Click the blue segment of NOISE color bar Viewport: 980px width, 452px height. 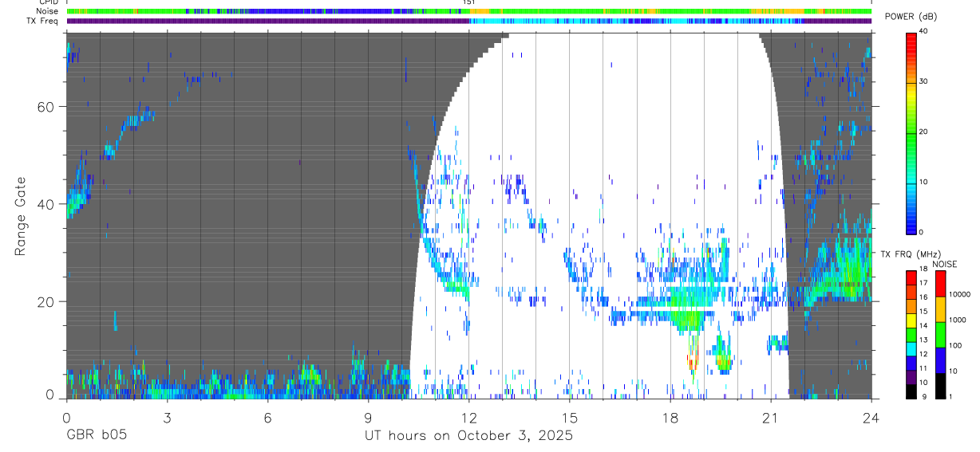pyautogui.click(x=940, y=360)
